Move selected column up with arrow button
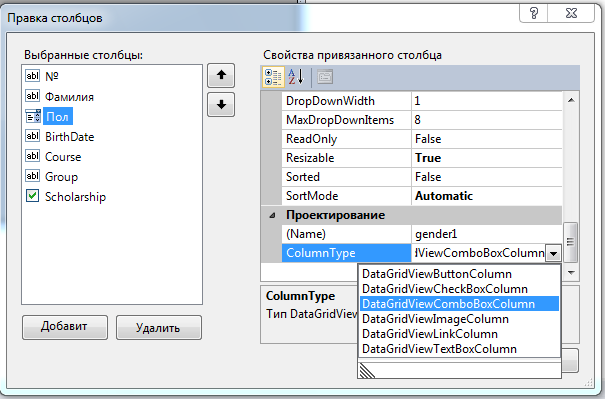The width and height of the screenshot is (605, 399). click(221, 75)
